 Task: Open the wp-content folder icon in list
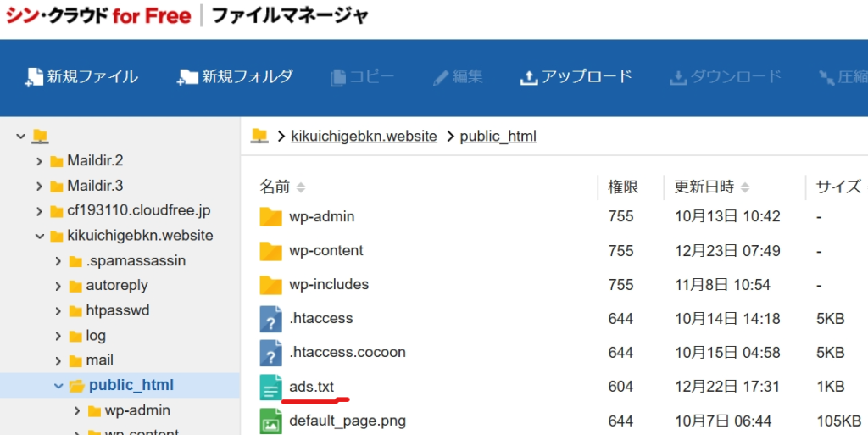[270, 251]
